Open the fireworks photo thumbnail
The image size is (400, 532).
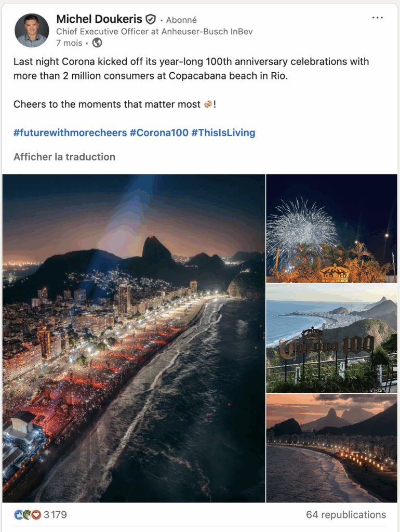pos(331,229)
